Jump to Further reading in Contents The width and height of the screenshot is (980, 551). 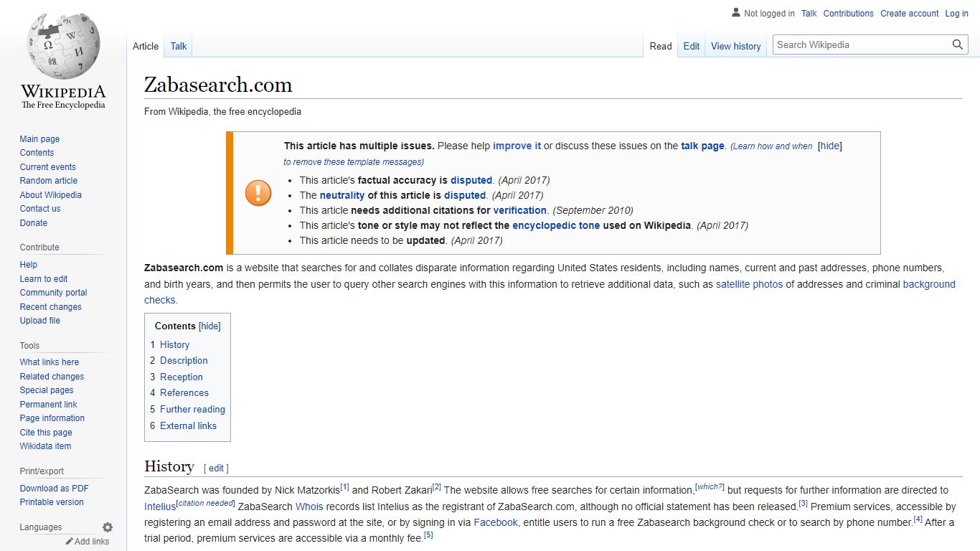[x=192, y=410]
